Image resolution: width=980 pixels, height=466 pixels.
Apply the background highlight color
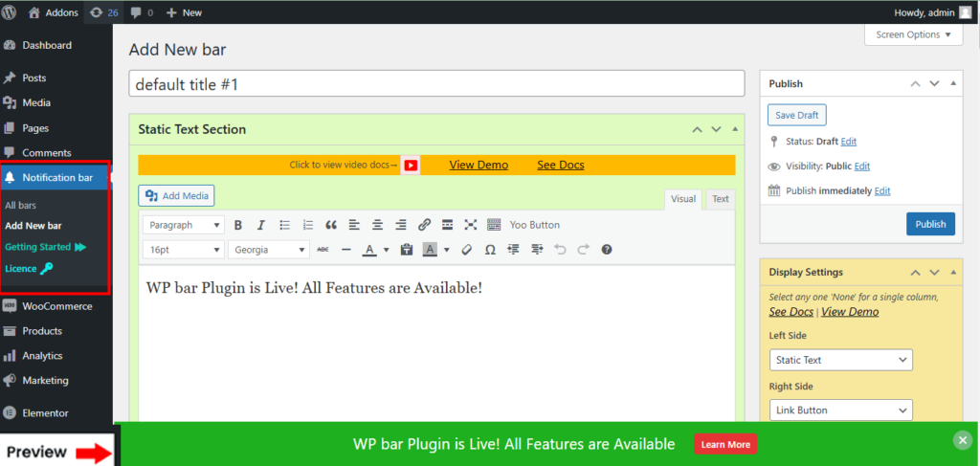click(430, 249)
